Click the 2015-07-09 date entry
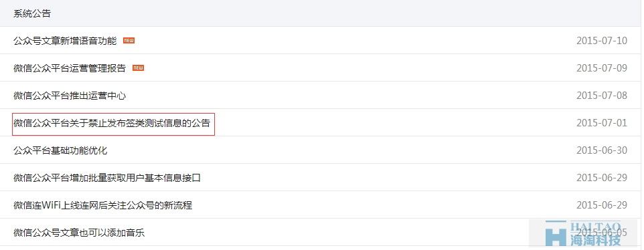The height and width of the screenshot is (250, 644). coord(602,68)
